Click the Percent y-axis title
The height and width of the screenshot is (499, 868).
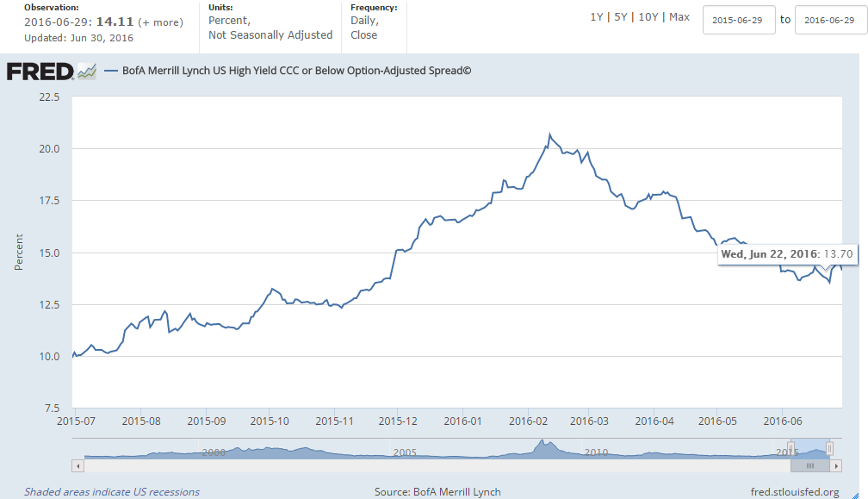tap(19, 252)
